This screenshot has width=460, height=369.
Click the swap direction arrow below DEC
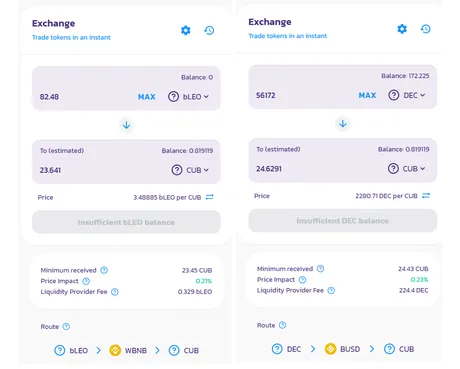coord(343,124)
